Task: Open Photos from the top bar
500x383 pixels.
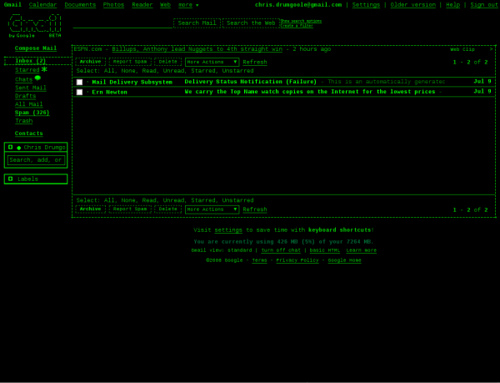Action: (x=113, y=5)
